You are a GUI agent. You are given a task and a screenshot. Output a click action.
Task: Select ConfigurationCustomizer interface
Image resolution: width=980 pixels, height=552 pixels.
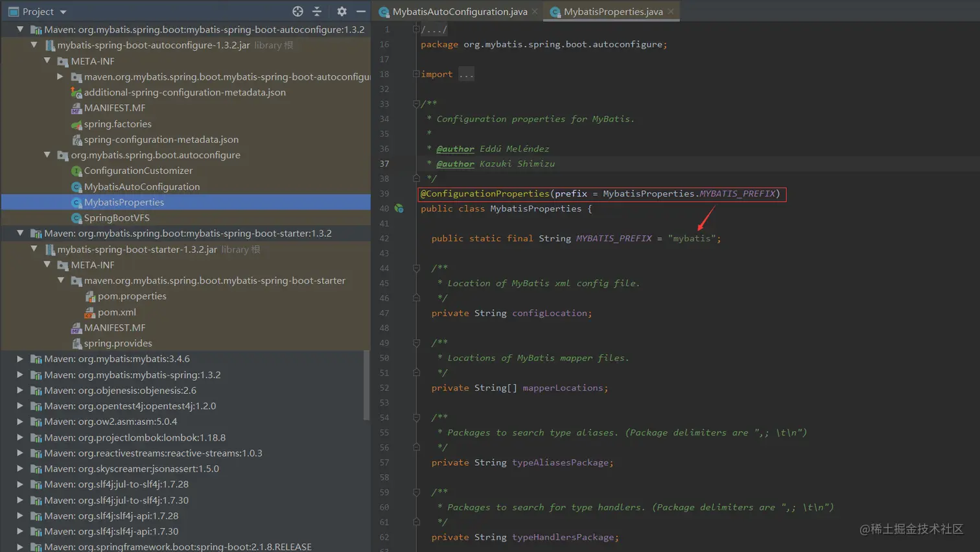tap(138, 171)
